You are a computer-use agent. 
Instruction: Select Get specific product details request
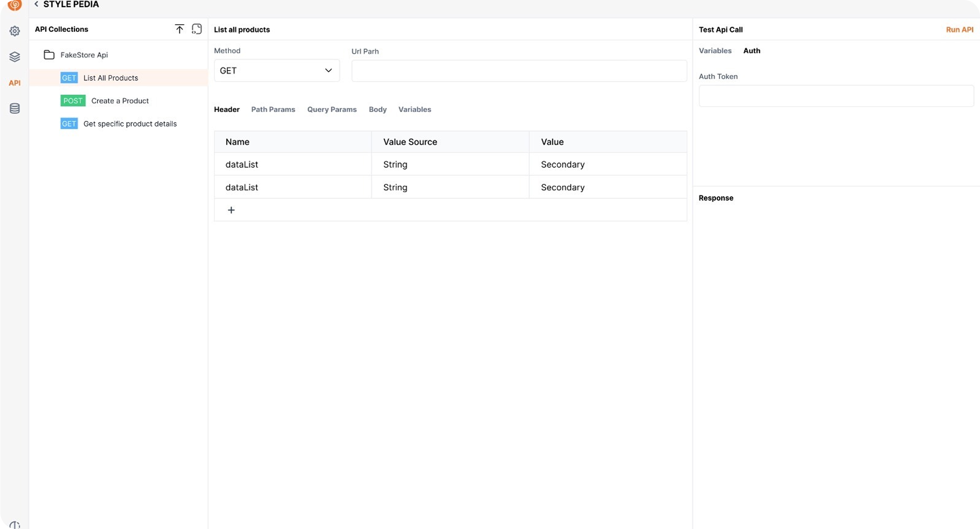pyautogui.click(x=130, y=124)
